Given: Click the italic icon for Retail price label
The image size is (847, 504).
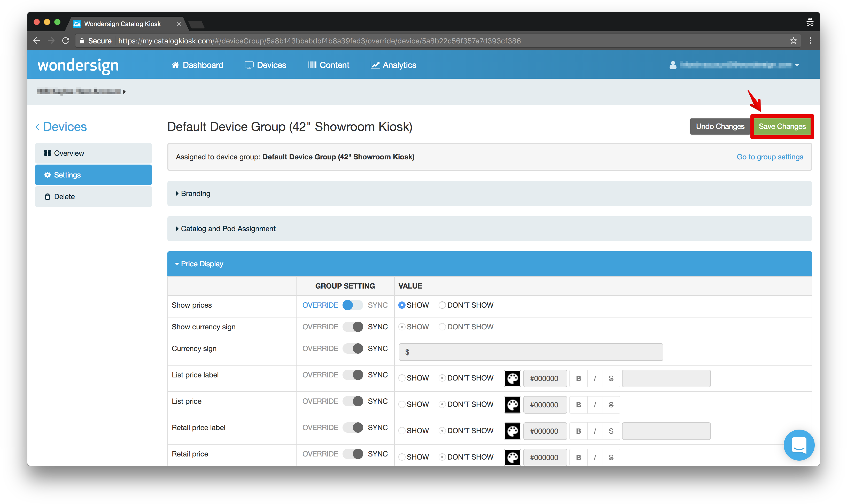Looking at the screenshot, I should point(595,431).
